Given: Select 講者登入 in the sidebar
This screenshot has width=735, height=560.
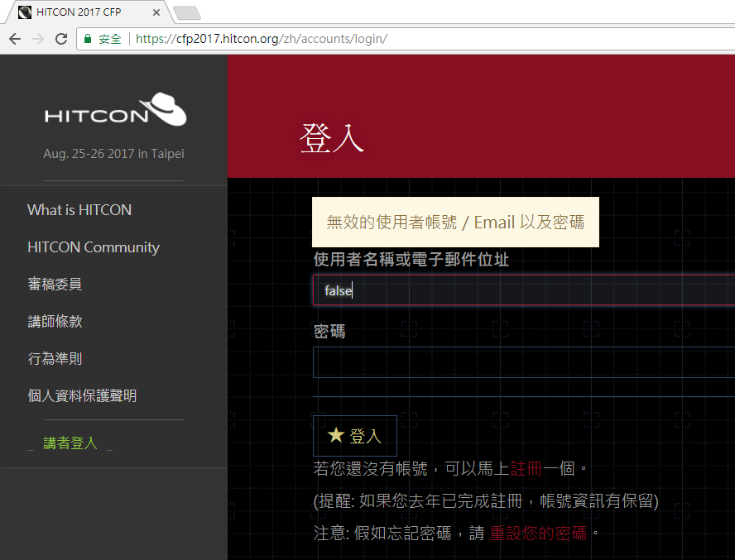Looking at the screenshot, I should tap(70, 443).
